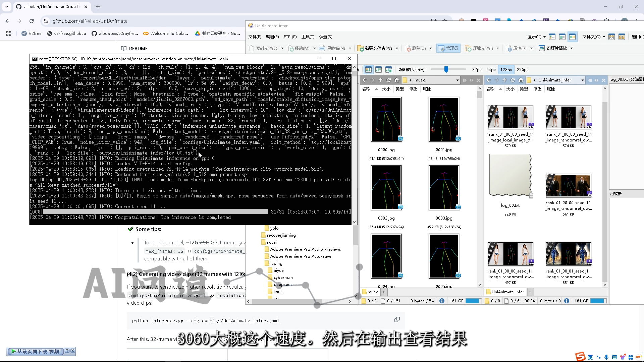Image resolution: width=644 pixels, height=362 pixels.
Task: Open the microphone icon in system tray
Action: 606,357
